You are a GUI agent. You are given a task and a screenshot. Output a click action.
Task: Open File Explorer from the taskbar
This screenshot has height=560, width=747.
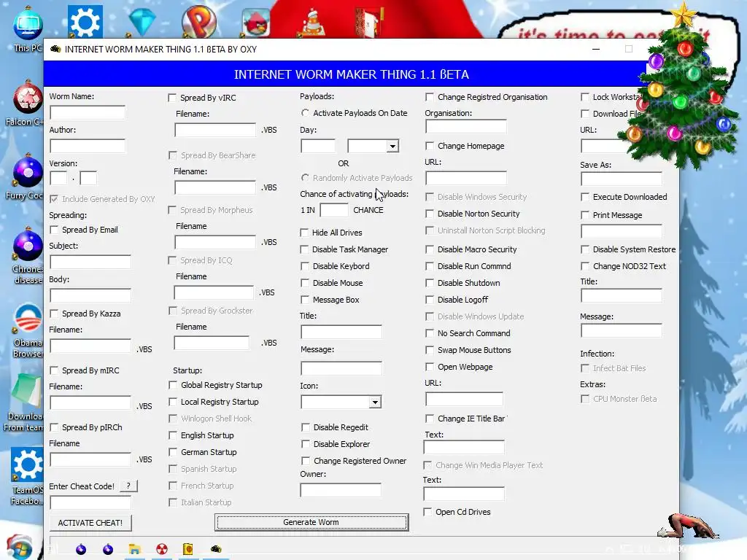[135, 549]
